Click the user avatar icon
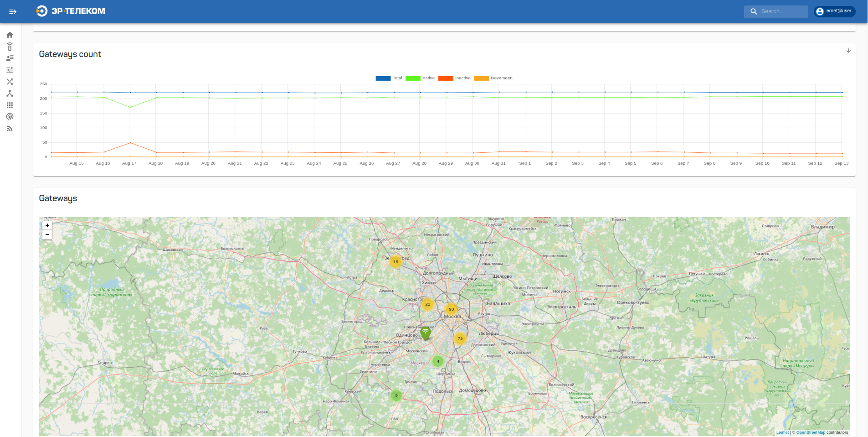The image size is (868, 437). pos(820,11)
